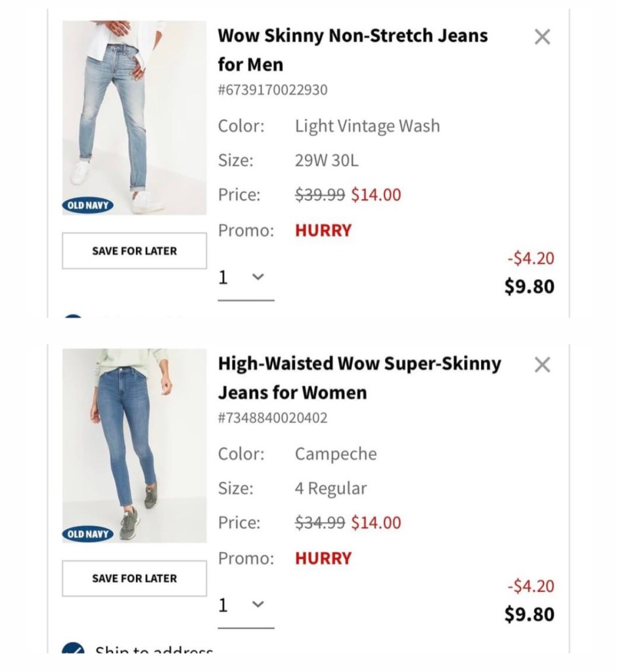Expand quantity dropdown for women's jeans
The width and height of the screenshot is (617, 672).
click(x=246, y=606)
